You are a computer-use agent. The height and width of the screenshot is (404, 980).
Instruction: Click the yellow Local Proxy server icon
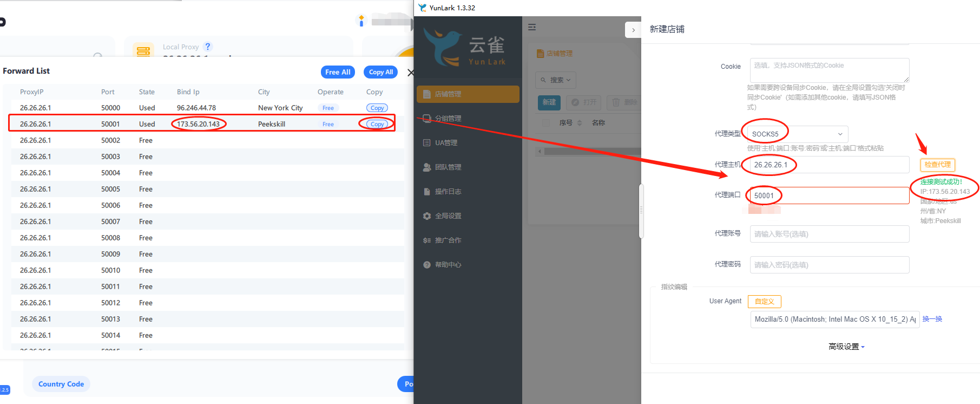(x=143, y=51)
